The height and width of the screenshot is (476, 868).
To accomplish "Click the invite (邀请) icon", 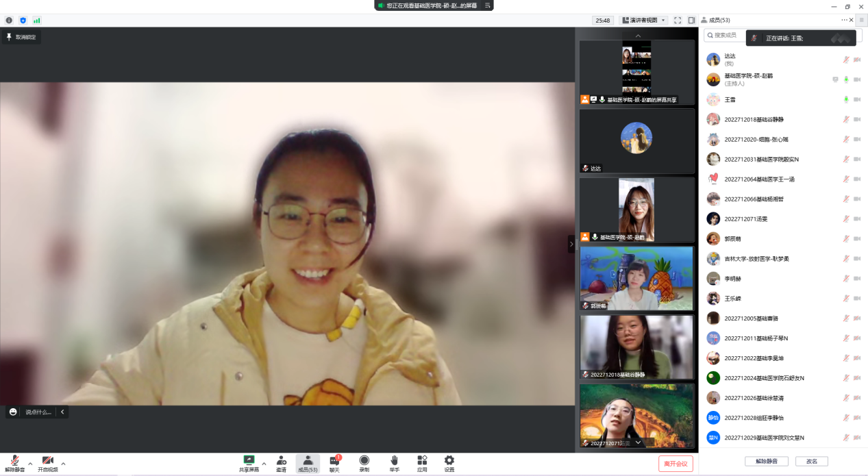I will pyautogui.click(x=281, y=463).
